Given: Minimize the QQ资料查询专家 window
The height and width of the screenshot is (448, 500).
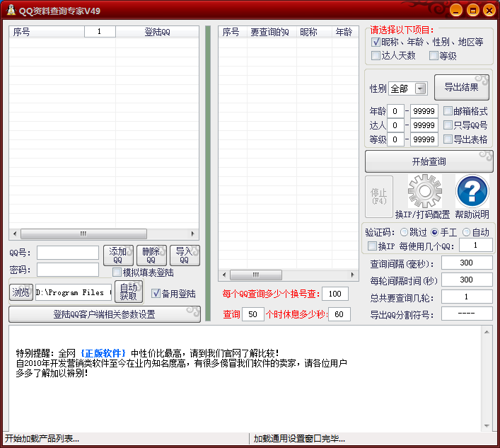Looking at the screenshot, I should 456,11.
